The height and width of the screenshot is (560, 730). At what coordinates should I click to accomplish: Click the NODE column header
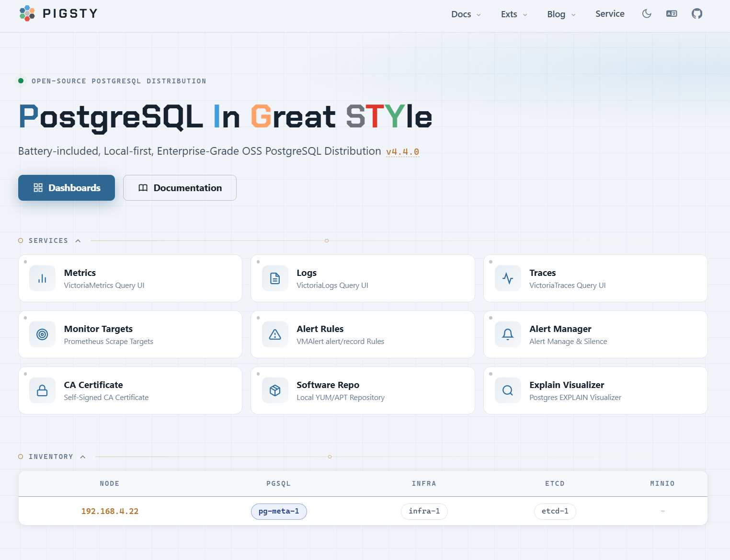(x=110, y=483)
